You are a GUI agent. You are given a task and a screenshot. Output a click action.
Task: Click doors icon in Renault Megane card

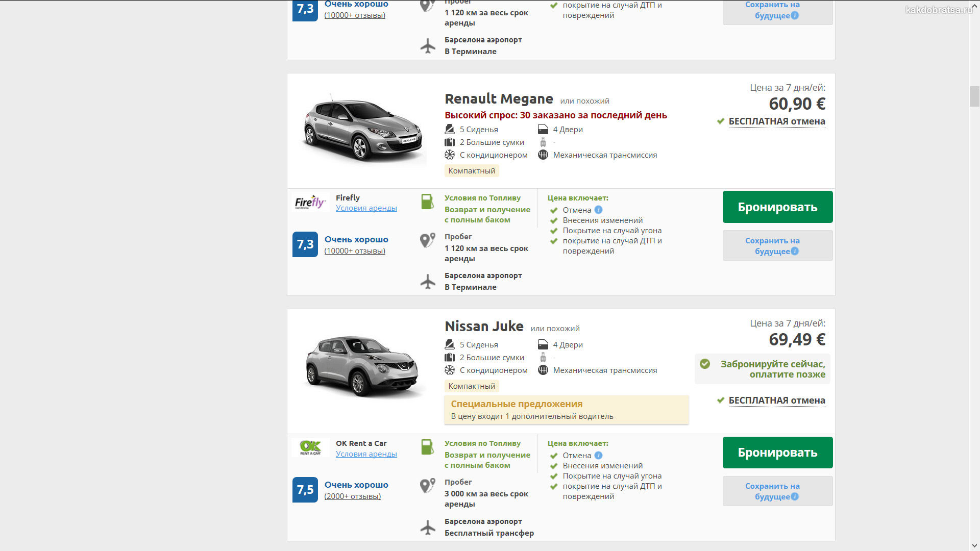[543, 129]
